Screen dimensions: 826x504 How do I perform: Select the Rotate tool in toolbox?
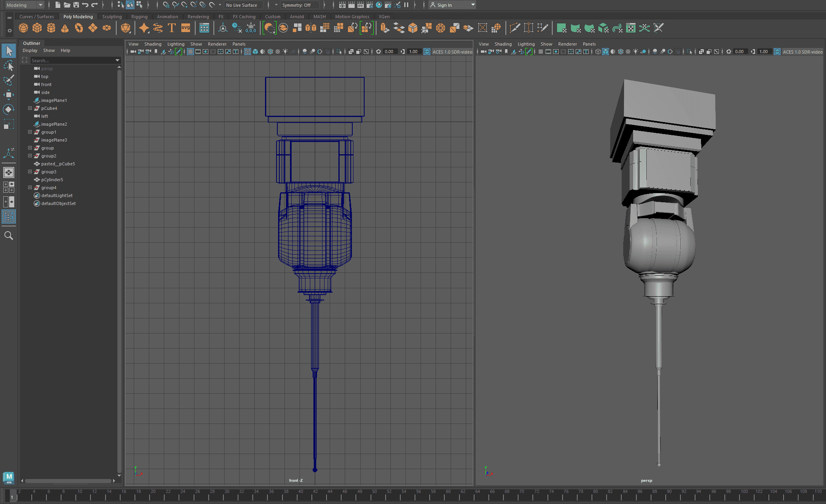coord(9,109)
